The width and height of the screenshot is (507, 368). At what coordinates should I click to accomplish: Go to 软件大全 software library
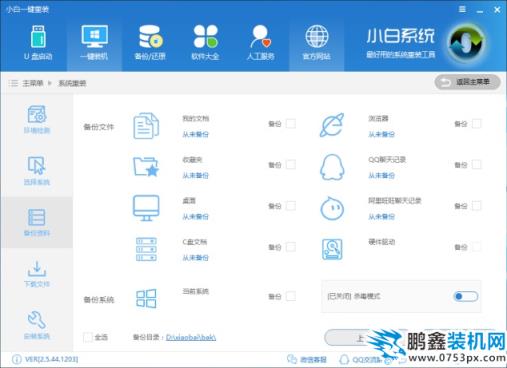(x=205, y=43)
